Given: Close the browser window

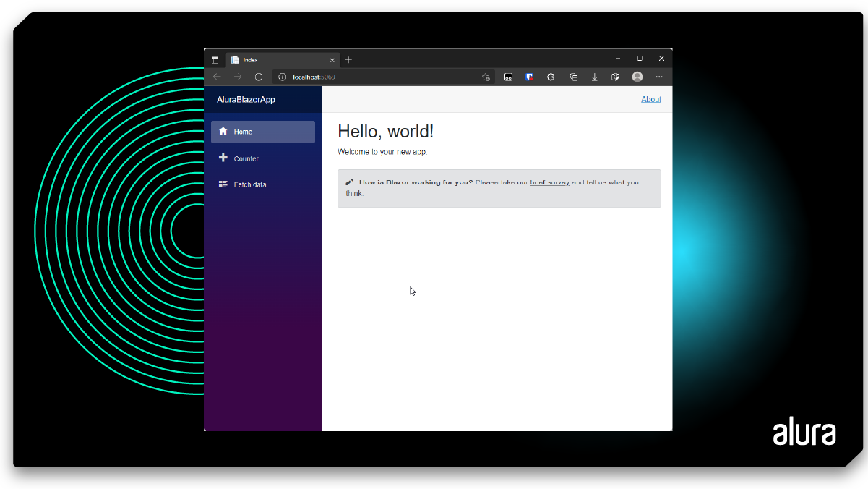Looking at the screenshot, I should click(661, 58).
